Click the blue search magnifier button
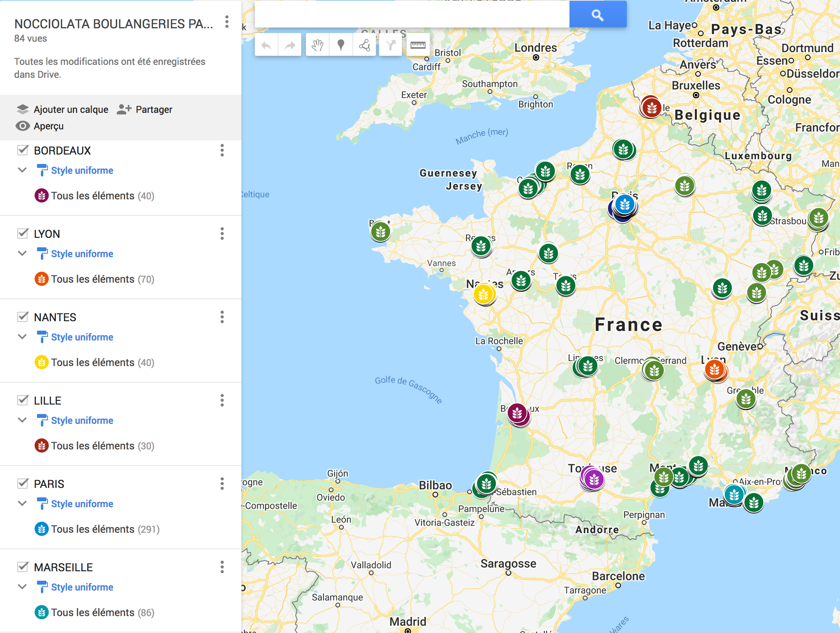Viewport: 840px width, 633px height. pos(598,15)
